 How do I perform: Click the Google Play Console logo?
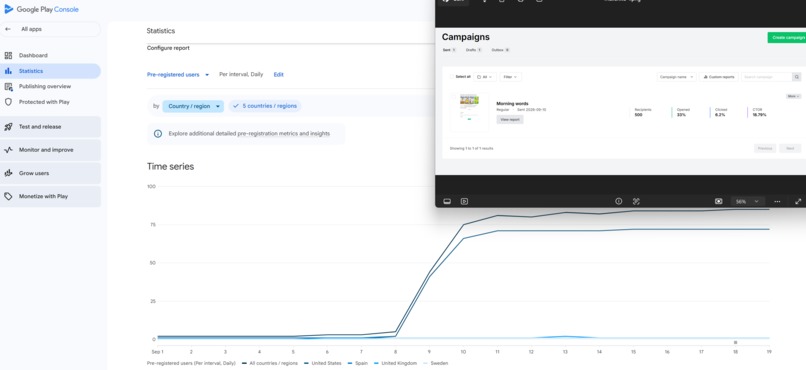[x=41, y=9]
